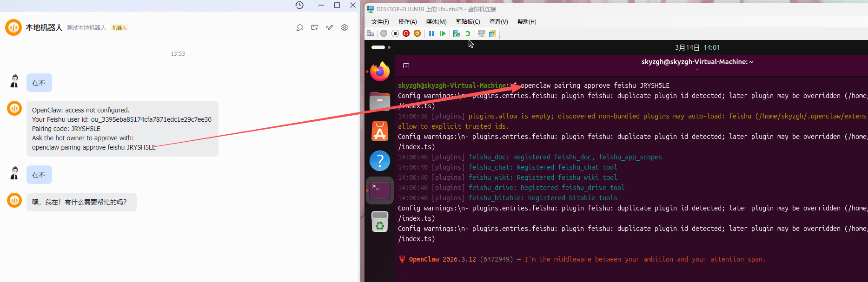The width and height of the screenshot is (868, 282).
Task: Click the checkmark task icon in chat header
Action: 330,28
